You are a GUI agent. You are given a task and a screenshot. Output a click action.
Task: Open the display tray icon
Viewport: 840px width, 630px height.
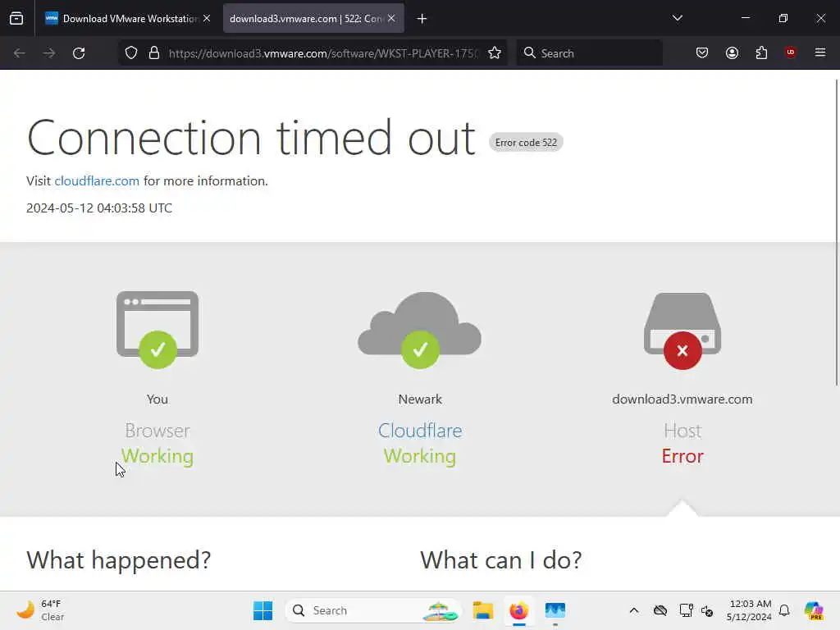click(686, 610)
